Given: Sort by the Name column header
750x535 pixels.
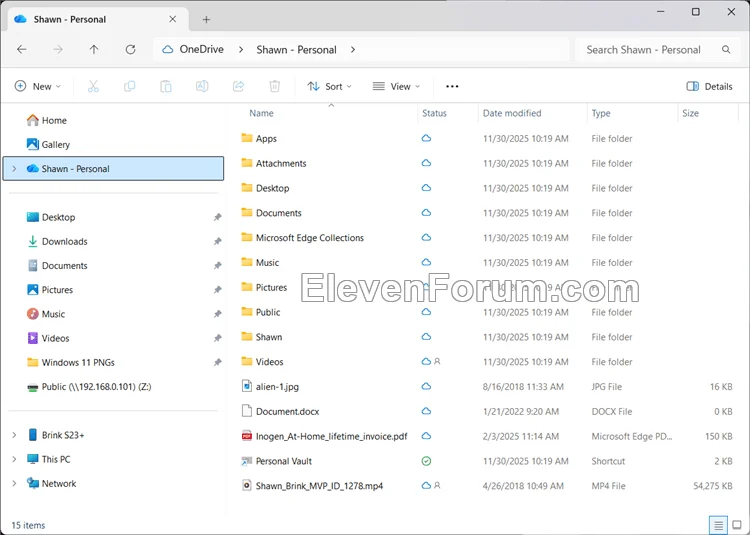Looking at the screenshot, I should click(x=261, y=113).
